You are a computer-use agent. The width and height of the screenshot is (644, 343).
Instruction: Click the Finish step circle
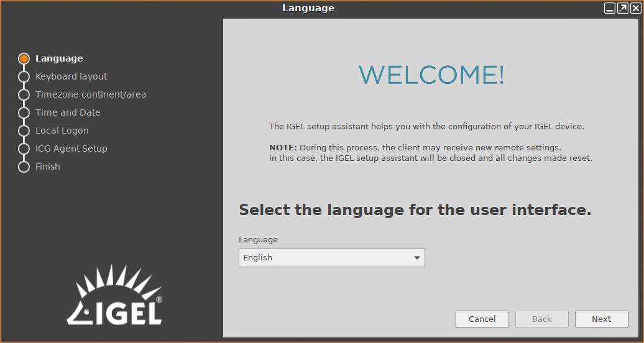point(24,167)
